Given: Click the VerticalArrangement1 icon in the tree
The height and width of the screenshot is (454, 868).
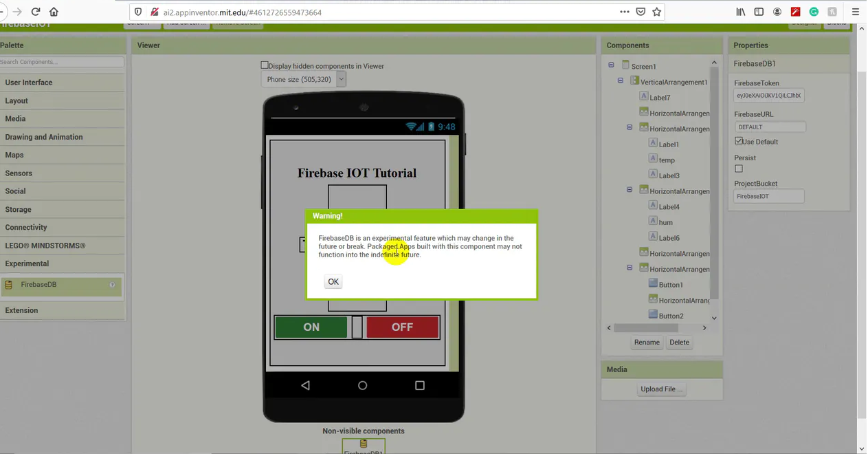Looking at the screenshot, I should pyautogui.click(x=634, y=81).
